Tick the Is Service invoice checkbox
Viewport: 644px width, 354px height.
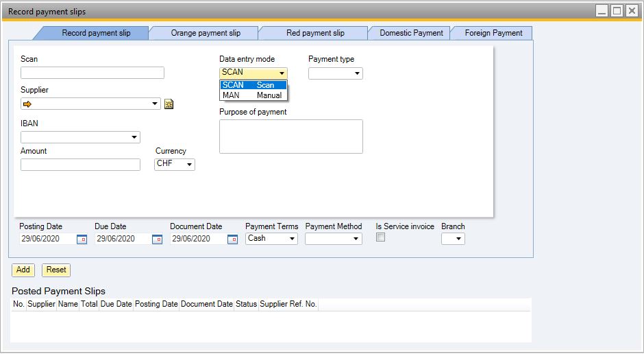(381, 237)
